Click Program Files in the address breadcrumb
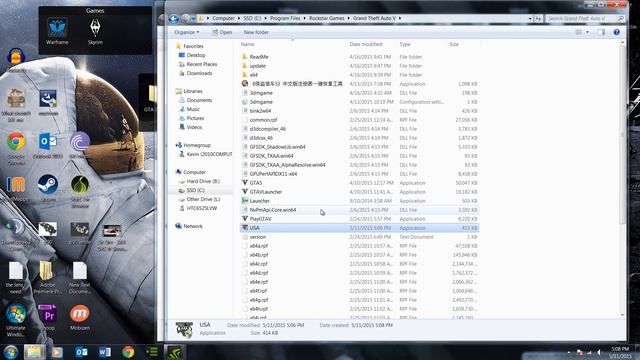The height and width of the screenshot is (360, 640). (285, 18)
